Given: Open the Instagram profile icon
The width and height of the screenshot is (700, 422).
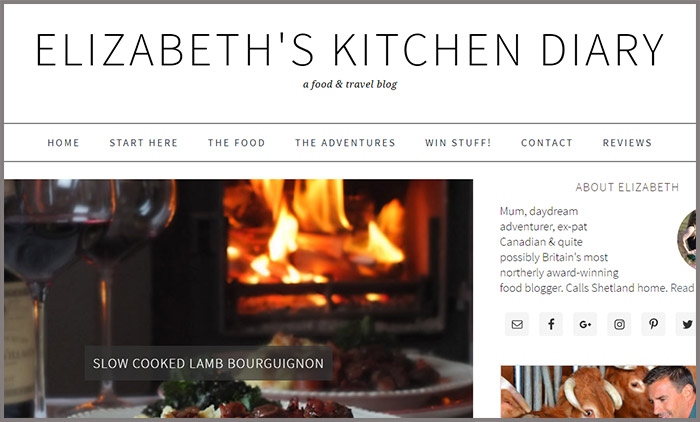Looking at the screenshot, I should (x=619, y=324).
